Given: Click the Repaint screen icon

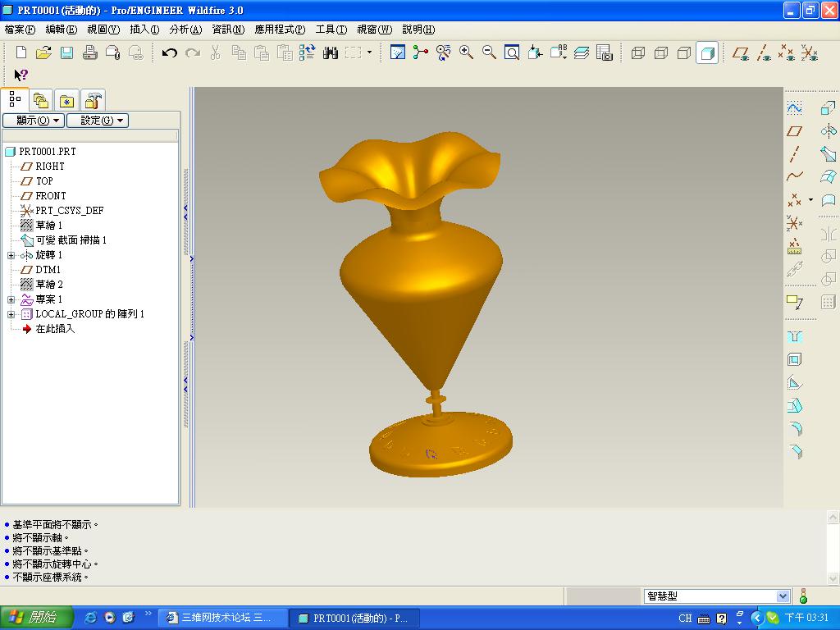Looking at the screenshot, I should tap(398, 52).
